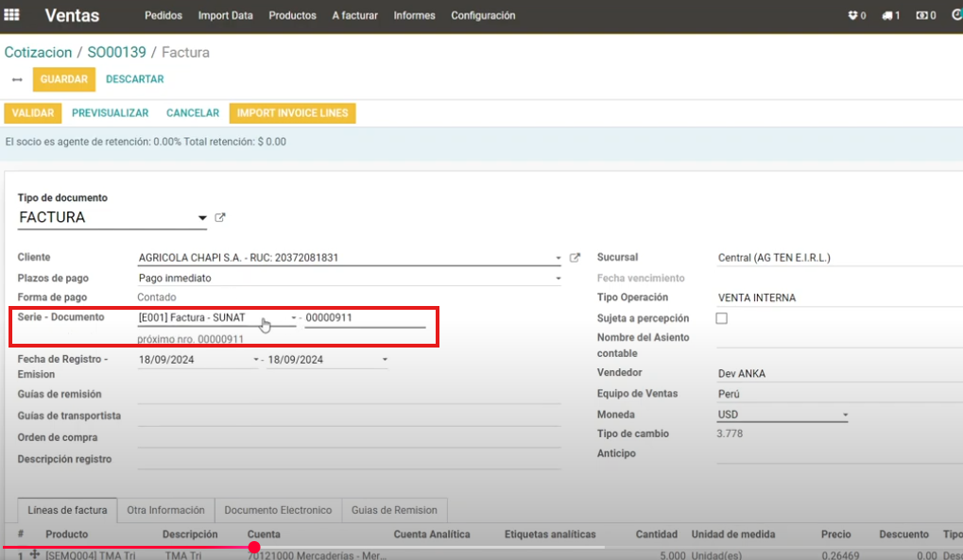
Task: Click the back arrow next to GUARDAR
Action: click(16, 79)
